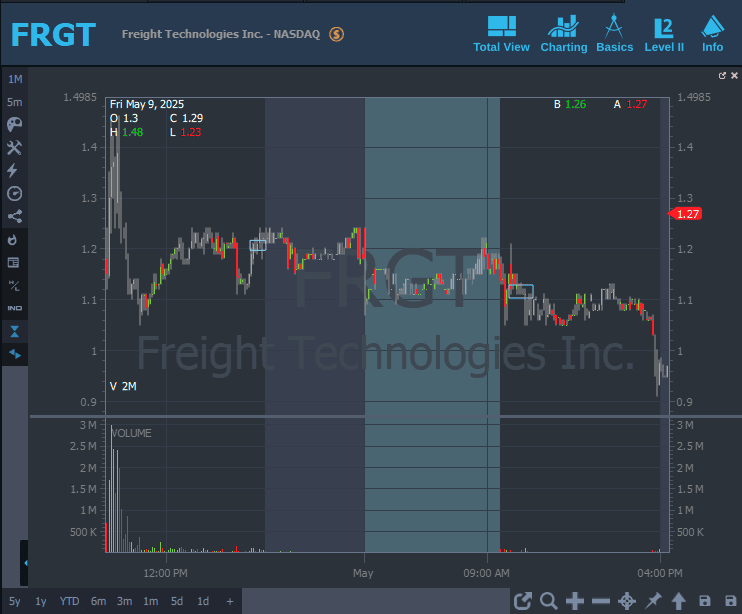This screenshot has height=614, width=742.
Task: Change the 5m candle interval selector
Action: (15, 102)
